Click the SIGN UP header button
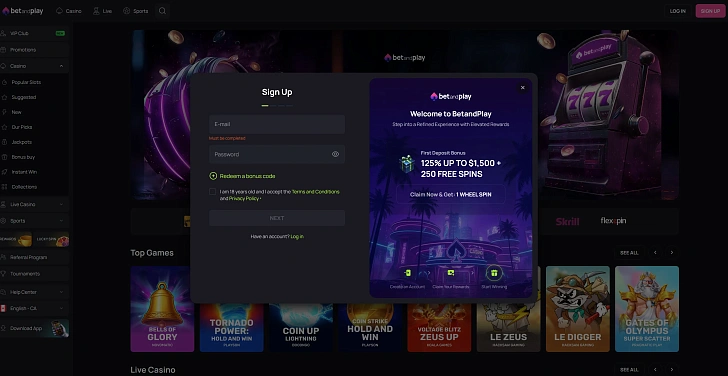 coord(710,11)
